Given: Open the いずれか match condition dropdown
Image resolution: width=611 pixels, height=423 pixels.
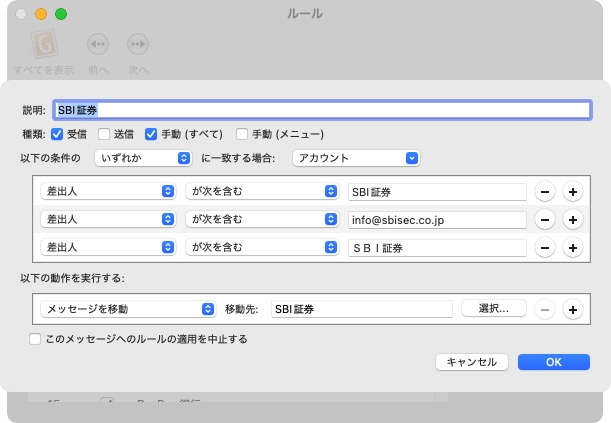Looking at the screenshot, I should [x=143, y=158].
